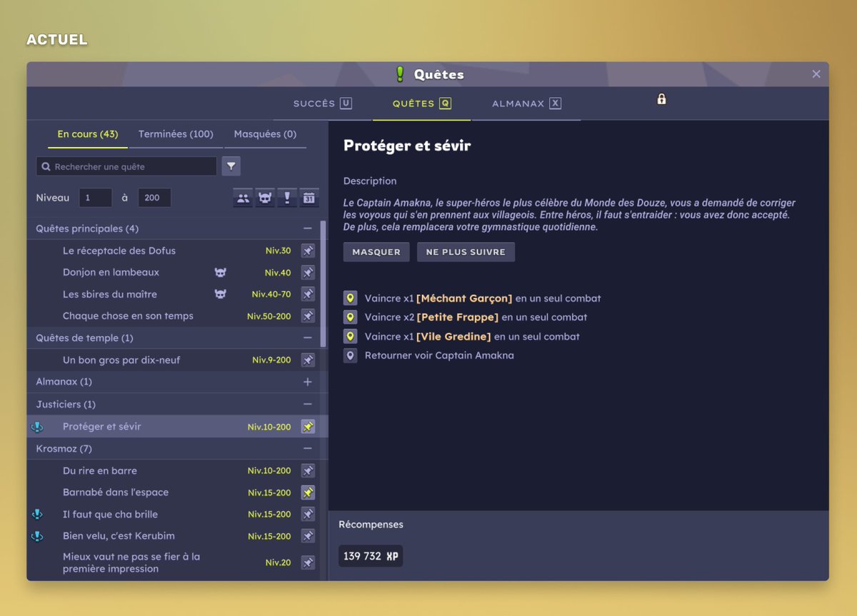Open the Petite Frappe monster link
Viewport: 857px width, 616px height.
pos(457,317)
